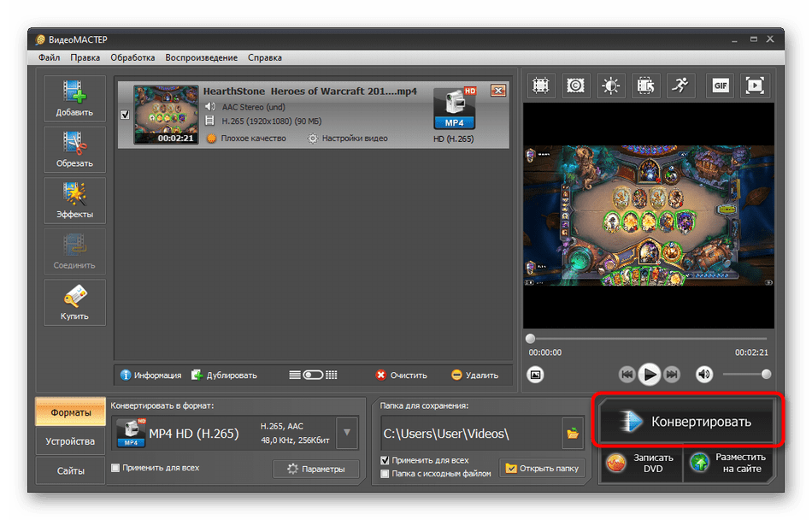Click the Добавить add video button
Screen dimensions: 812x520
point(74,98)
